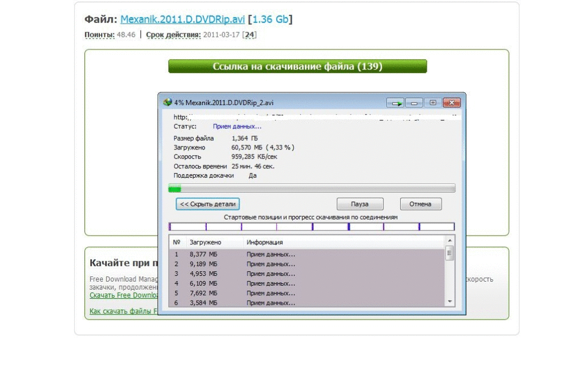Click the green arrow send-to-tray button
The image size is (588, 377).
coord(395,103)
